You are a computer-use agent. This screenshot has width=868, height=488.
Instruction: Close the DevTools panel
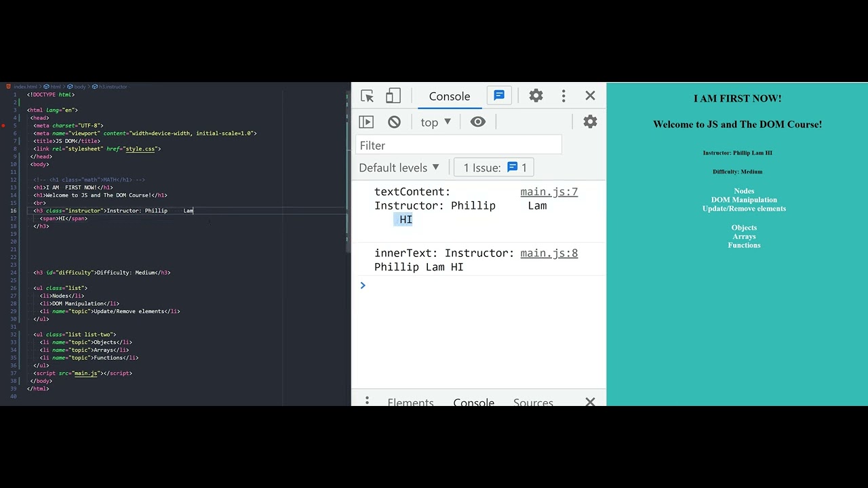click(x=590, y=96)
